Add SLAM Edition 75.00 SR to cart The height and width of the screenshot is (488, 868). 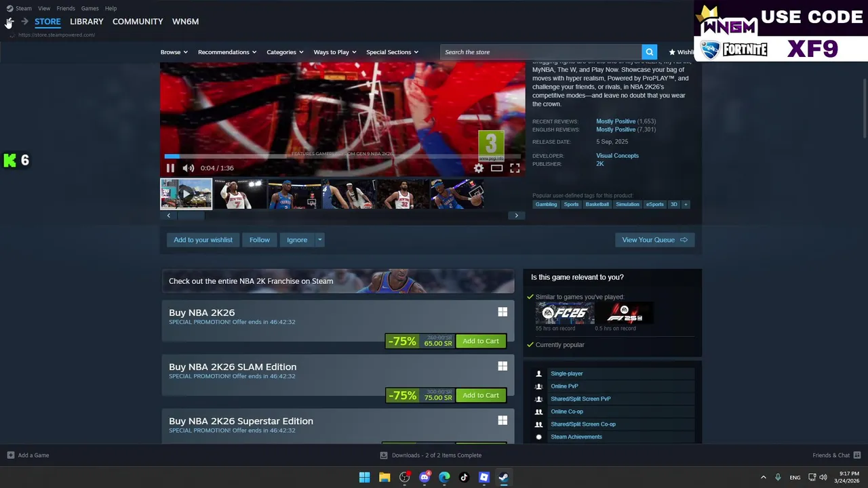(481, 395)
